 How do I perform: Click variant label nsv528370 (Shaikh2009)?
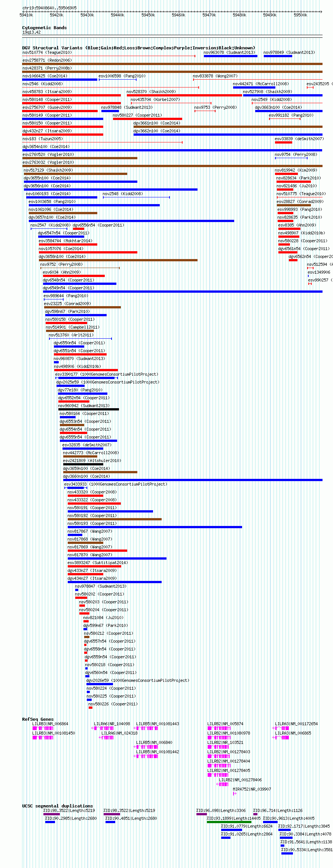point(151,92)
